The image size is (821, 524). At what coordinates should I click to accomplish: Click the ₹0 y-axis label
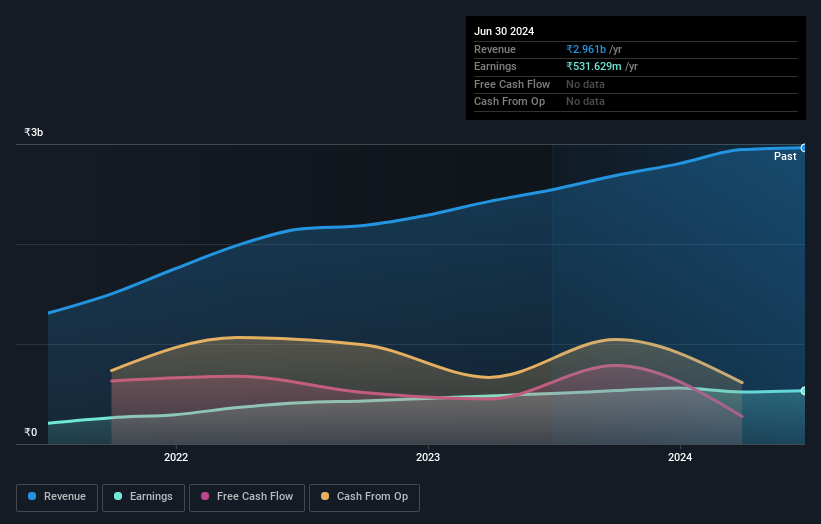point(30,432)
